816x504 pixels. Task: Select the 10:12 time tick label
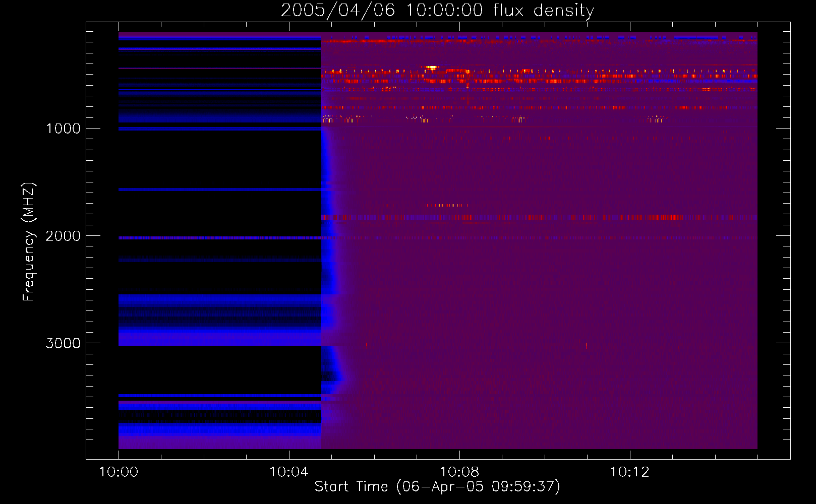[x=629, y=472]
